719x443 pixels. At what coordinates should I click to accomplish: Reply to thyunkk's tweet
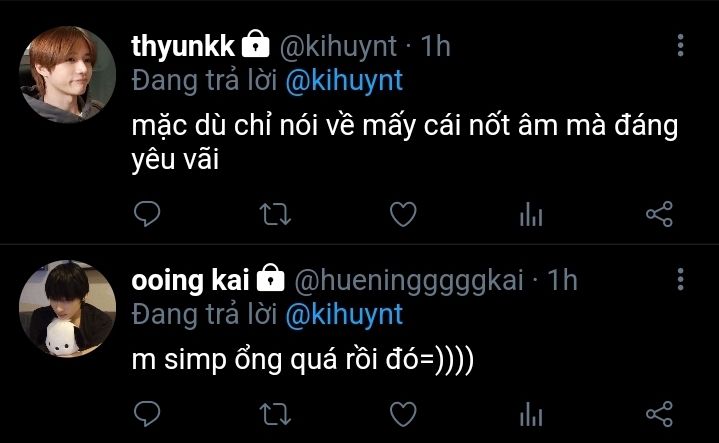coord(147,213)
